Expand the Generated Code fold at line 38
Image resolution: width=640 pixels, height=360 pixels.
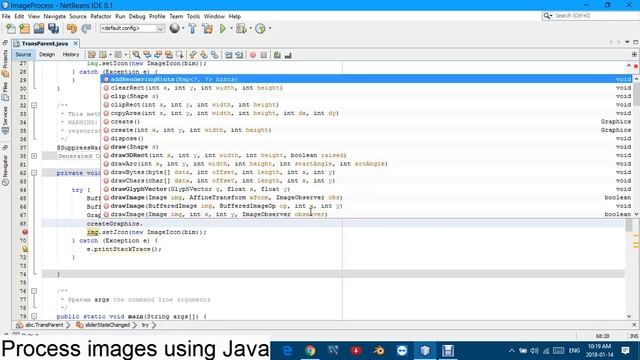click(x=34, y=156)
